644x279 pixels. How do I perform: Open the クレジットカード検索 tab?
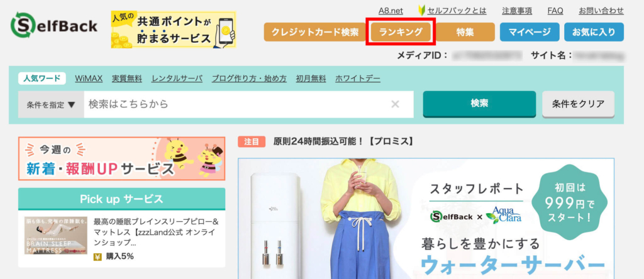click(x=315, y=32)
